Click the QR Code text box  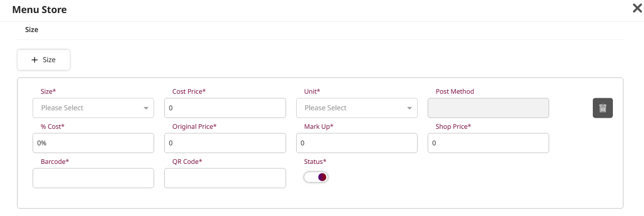pyautogui.click(x=225, y=178)
